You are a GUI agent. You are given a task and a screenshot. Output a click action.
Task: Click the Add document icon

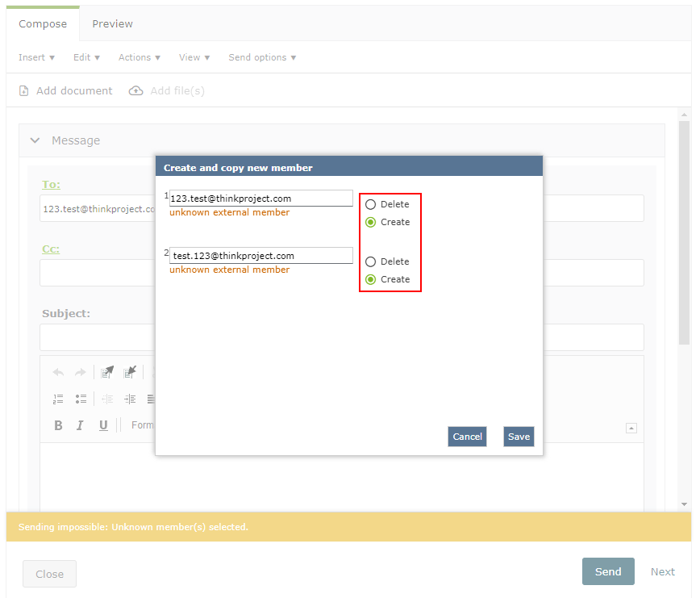tap(24, 91)
